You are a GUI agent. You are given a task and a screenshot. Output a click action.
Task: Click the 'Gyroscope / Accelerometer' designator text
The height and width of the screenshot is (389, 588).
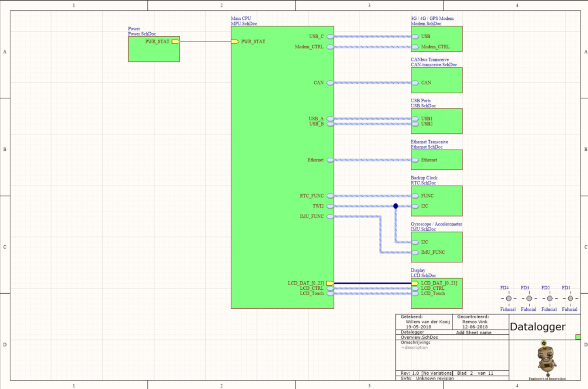(436, 224)
